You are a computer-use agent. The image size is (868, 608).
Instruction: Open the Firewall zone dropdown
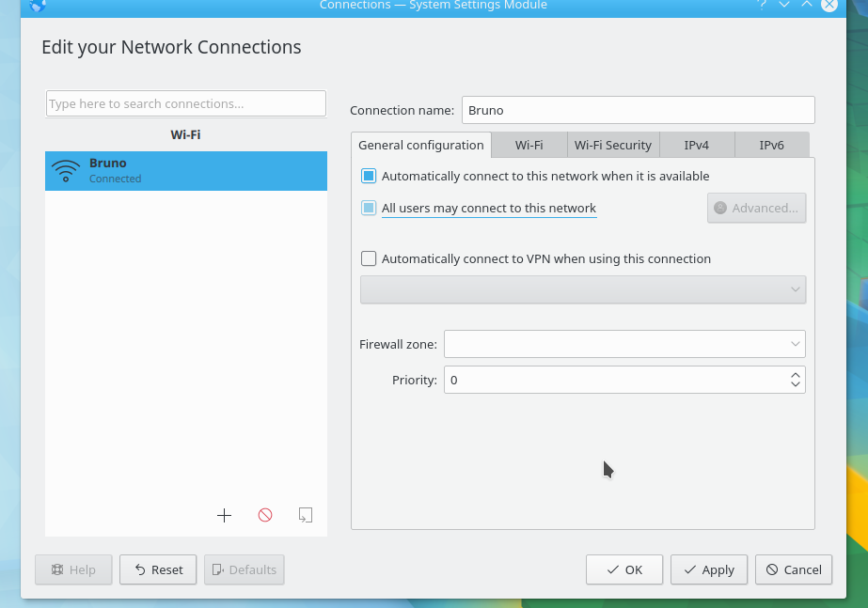pyautogui.click(x=624, y=344)
